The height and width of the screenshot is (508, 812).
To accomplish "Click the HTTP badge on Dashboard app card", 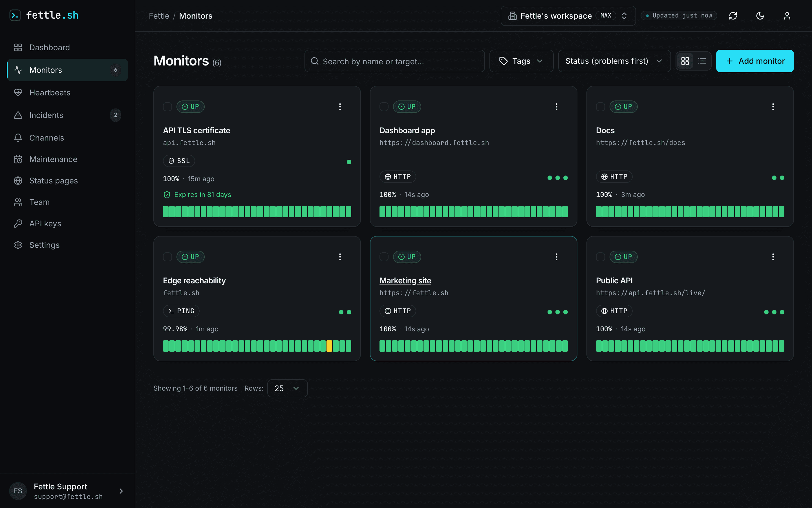I will click(x=398, y=177).
